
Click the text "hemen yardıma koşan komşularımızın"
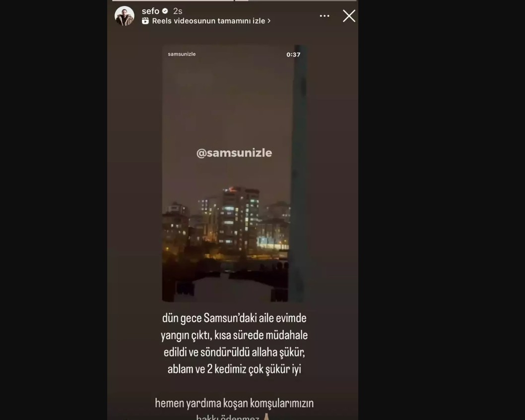pyautogui.click(x=234, y=403)
